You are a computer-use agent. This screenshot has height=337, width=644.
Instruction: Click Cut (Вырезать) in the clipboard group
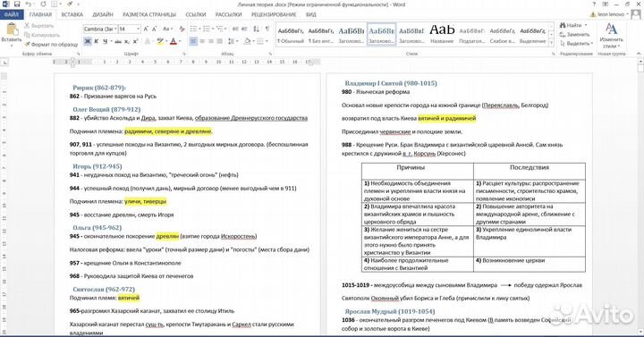(x=39, y=25)
